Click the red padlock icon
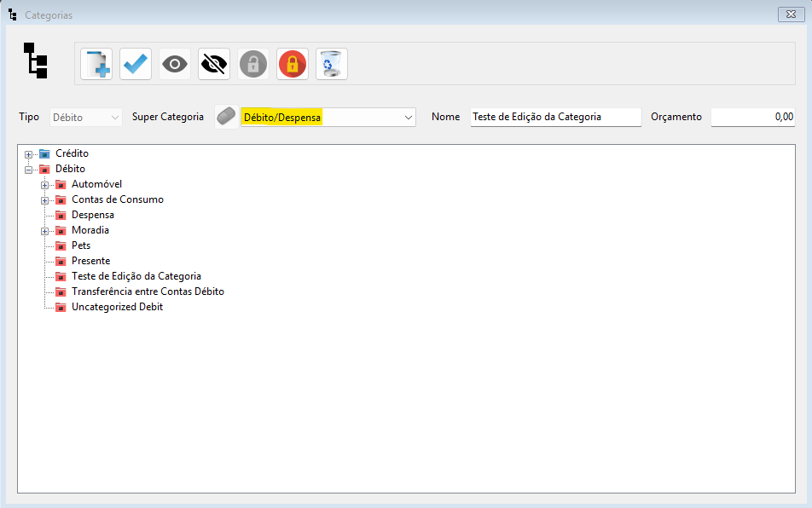812x508 pixels. 293,64
